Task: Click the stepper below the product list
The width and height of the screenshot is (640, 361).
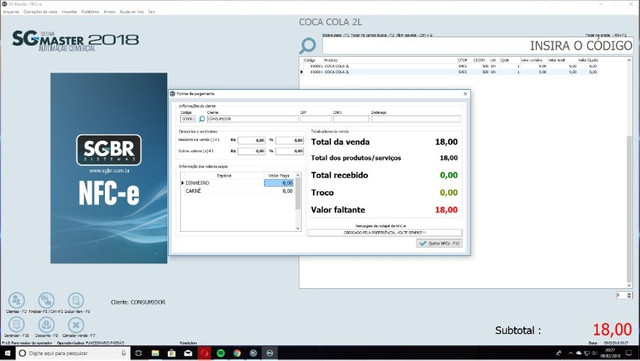Action: tap(624, 295)
